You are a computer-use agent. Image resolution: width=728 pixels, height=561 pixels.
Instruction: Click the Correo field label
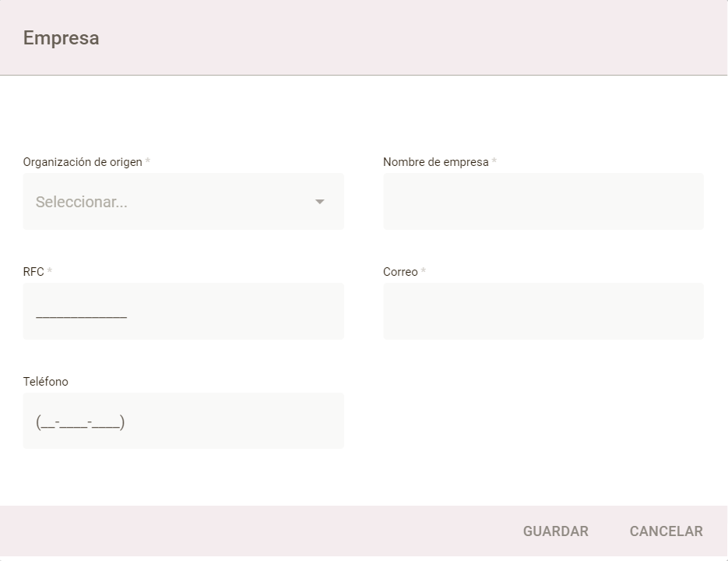[x=400, y=272]
